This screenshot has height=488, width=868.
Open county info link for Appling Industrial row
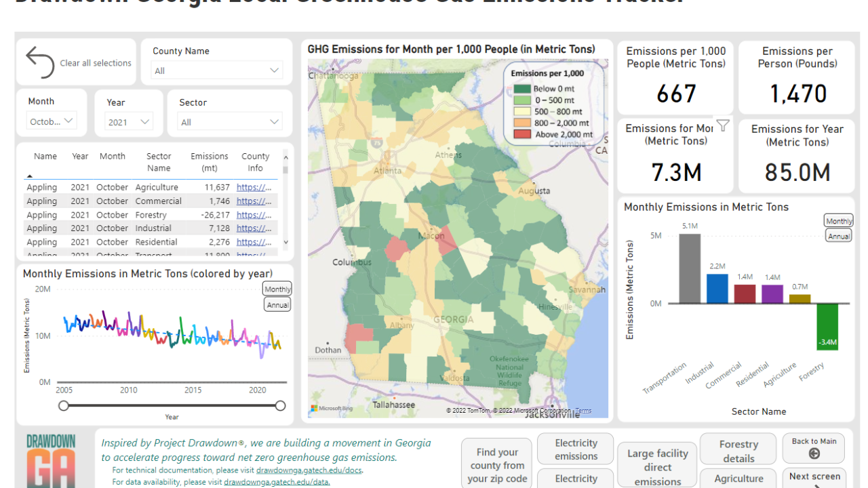254,228
